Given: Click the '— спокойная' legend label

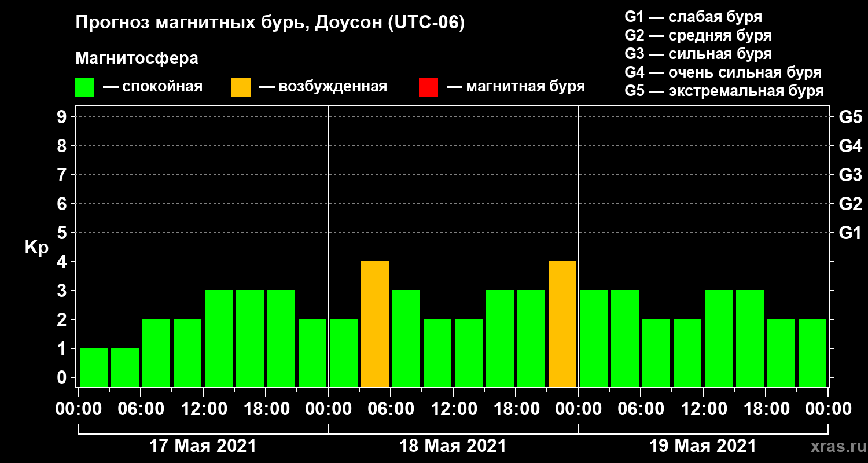Looking at the screenshot, I should point(153,87).
